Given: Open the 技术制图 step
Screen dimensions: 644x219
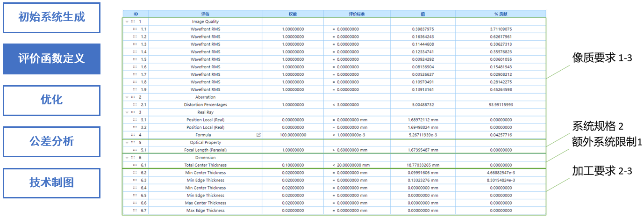Looking at the screenshot, I should click(x=51, y=183).
